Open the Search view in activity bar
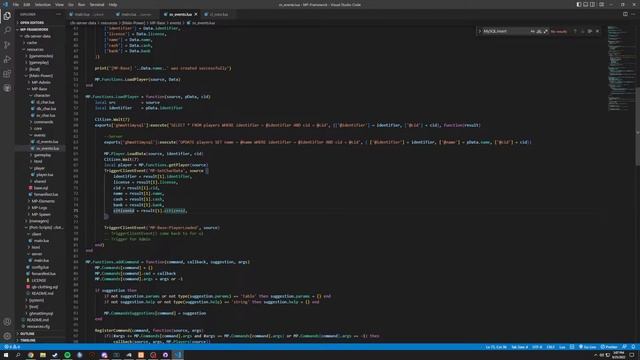The image size is (640, 360). click(7, 30)
